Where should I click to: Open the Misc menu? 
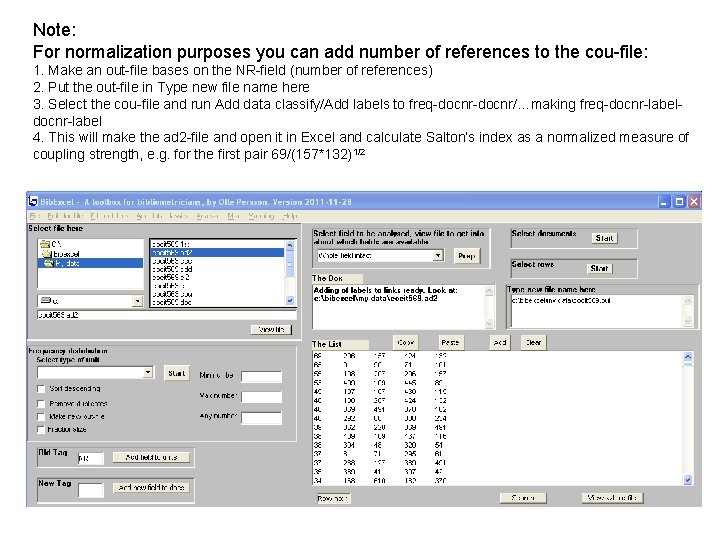click(234, 216)
